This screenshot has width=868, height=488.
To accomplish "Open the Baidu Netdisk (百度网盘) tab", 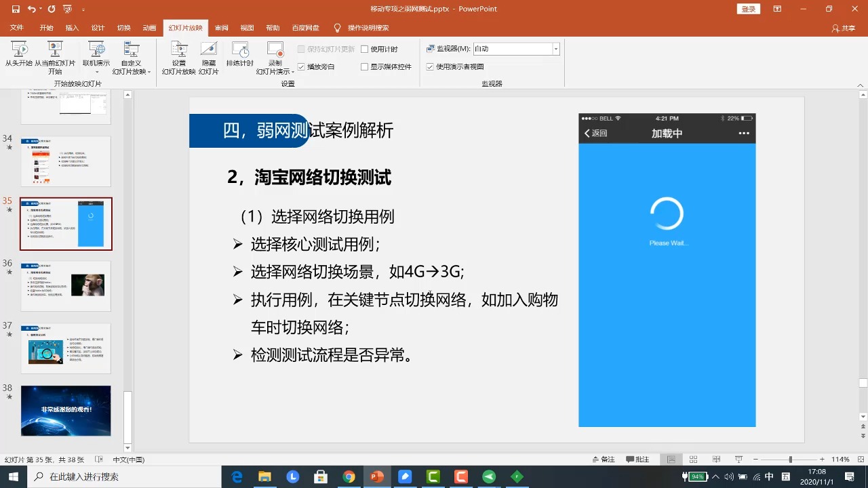I will [305, 28].
